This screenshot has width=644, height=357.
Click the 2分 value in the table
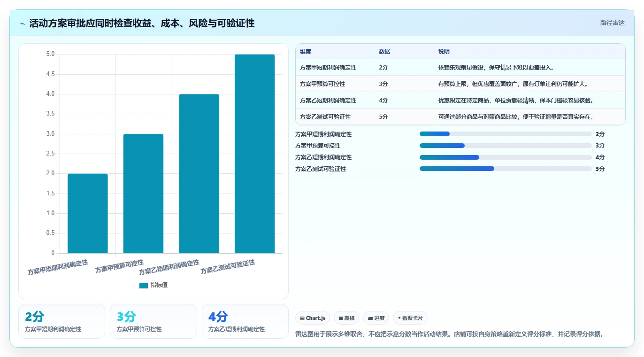[x=383, y=68]
